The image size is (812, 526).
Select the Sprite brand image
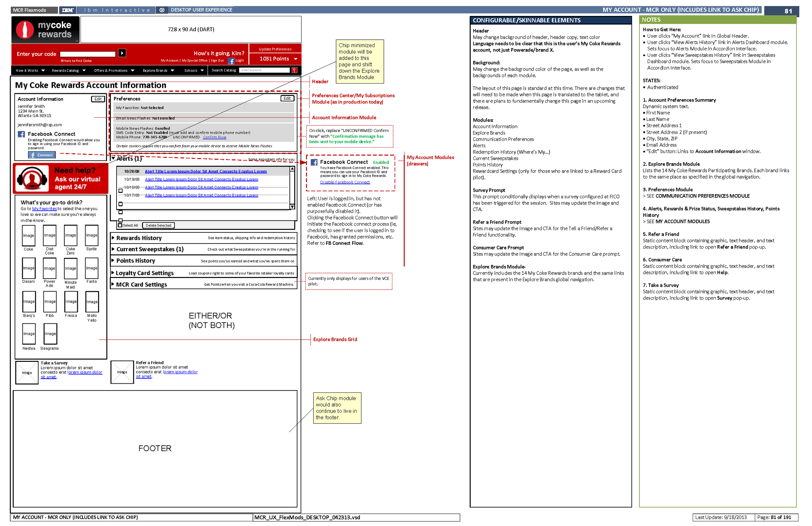click(x=92, y=235)
